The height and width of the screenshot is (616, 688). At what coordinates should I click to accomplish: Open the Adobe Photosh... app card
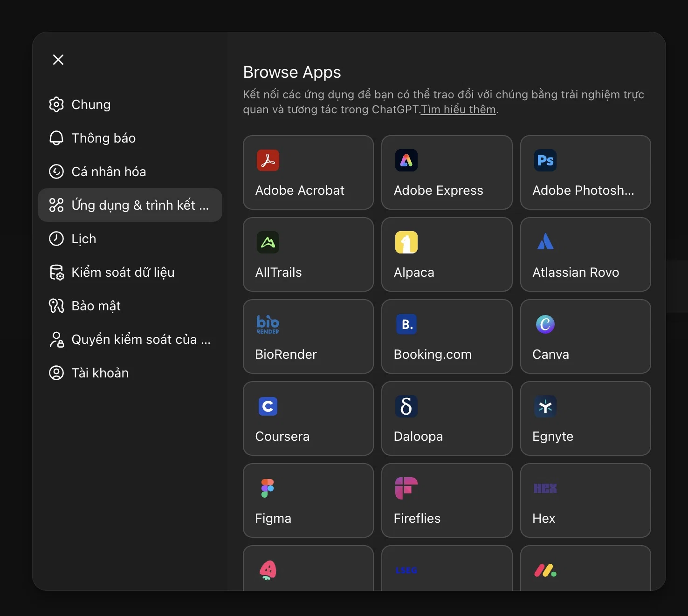tap(585, 172)
